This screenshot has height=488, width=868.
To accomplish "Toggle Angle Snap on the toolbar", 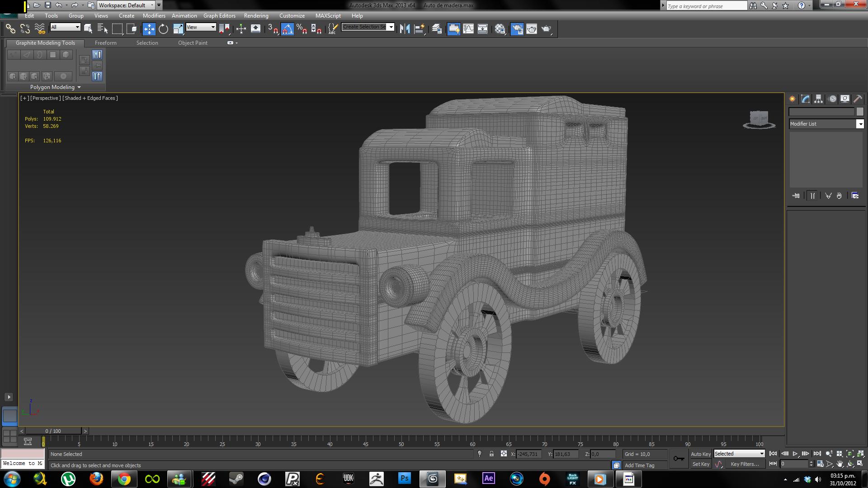I will 288,29.
